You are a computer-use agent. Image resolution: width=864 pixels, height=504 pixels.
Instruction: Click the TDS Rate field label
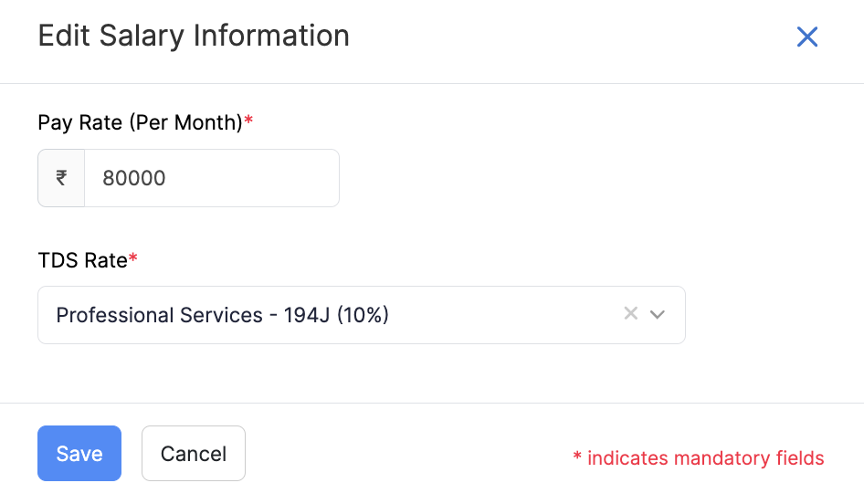tap(81, 260)
